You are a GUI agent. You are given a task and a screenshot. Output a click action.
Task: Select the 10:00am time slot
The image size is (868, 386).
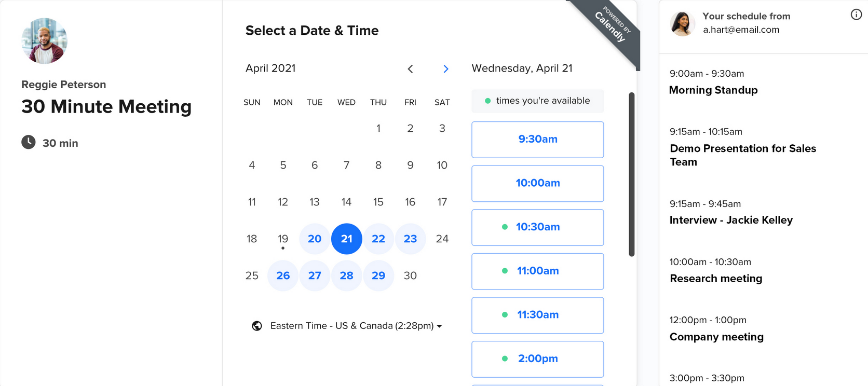pos(537,183)
